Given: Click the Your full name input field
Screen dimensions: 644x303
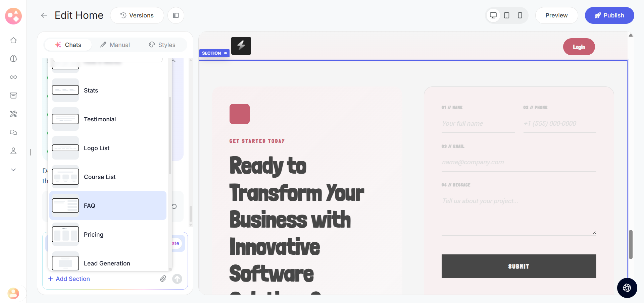Looking at the screenshot, I should 478,124.
